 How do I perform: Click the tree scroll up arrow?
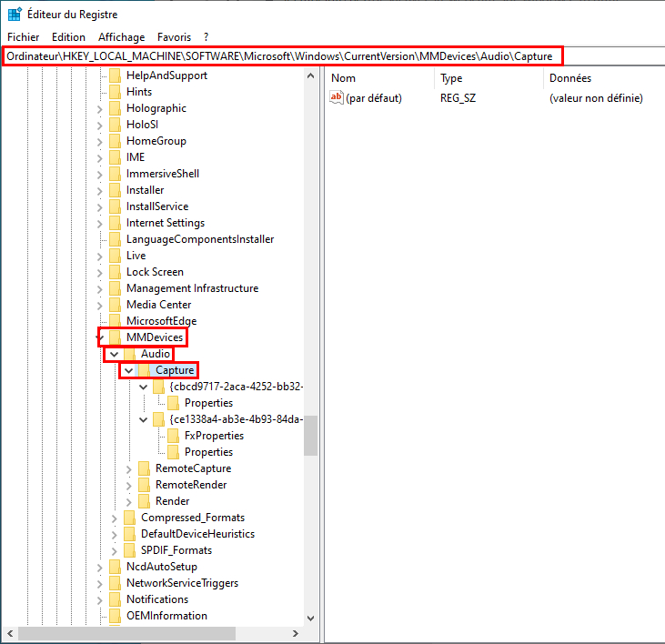[x=311, y=75]
